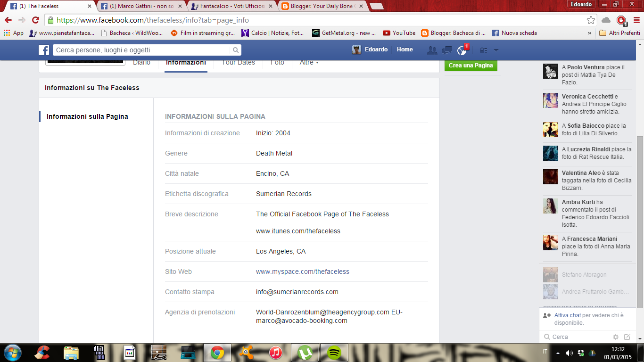Switch to the Blogger Your Daily Bone tab
The height and width of the screenshot is (362, 644).
[322, 6]
